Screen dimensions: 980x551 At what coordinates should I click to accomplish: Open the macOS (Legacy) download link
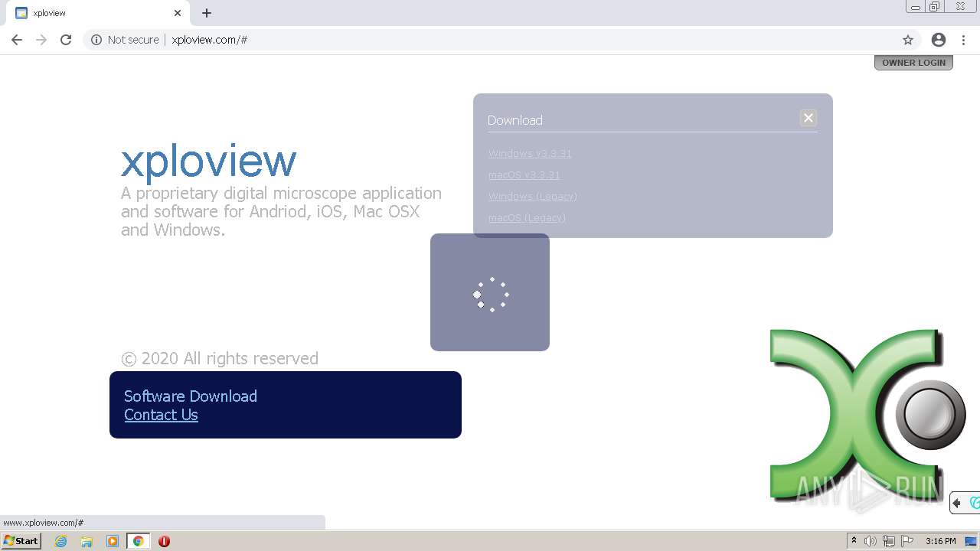(x=527, y=218)
